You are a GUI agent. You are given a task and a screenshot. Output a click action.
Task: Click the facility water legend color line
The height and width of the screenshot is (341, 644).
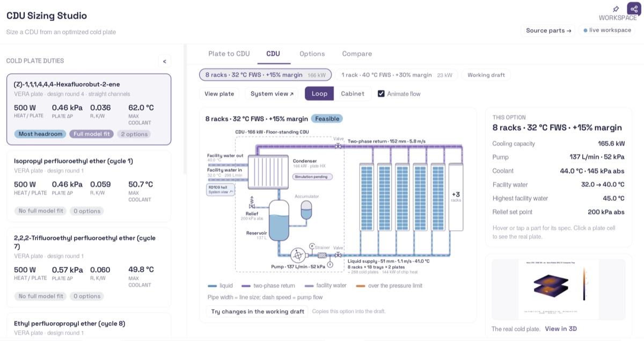coord(309,286)
